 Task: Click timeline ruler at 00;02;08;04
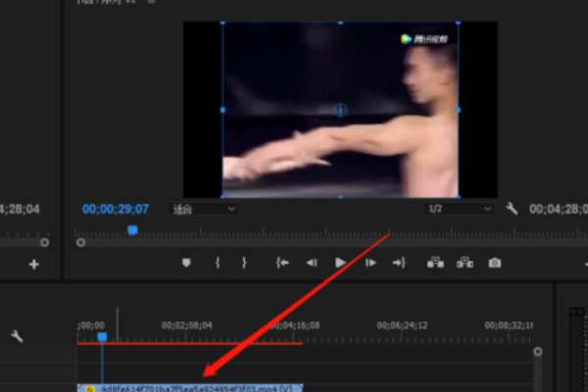pyautogui.click(x=187, y=325)
